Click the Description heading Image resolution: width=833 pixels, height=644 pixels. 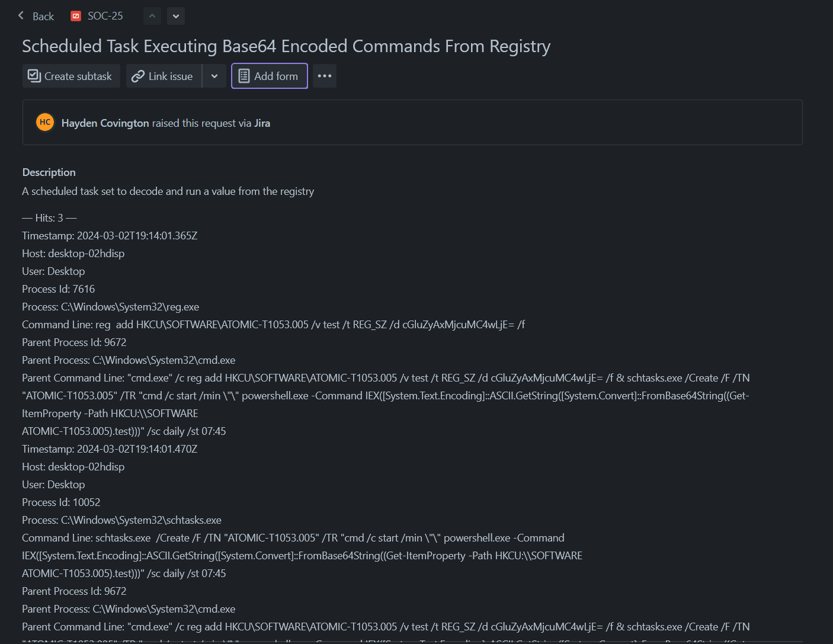49,172
